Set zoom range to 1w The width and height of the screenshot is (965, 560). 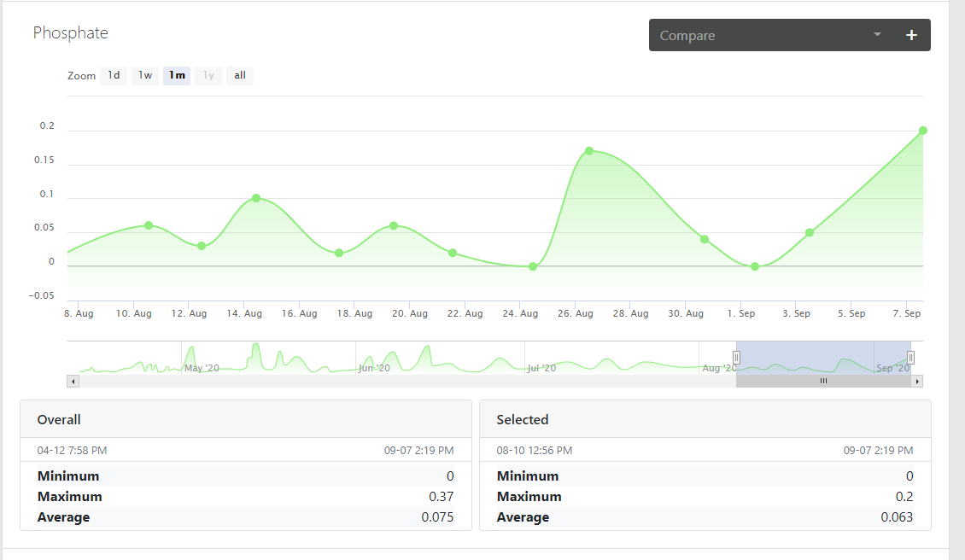pyautogui.click(x=145, y=75)
